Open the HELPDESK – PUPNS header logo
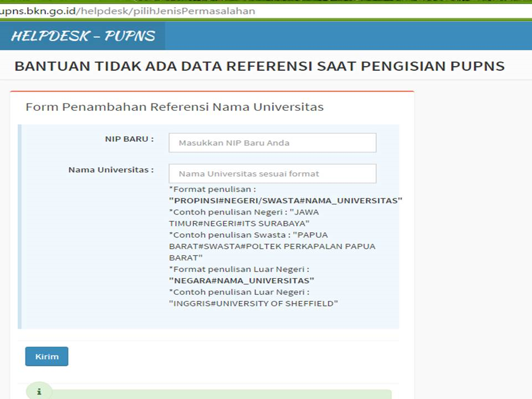532x399 pixels. (x=83, y=36)
